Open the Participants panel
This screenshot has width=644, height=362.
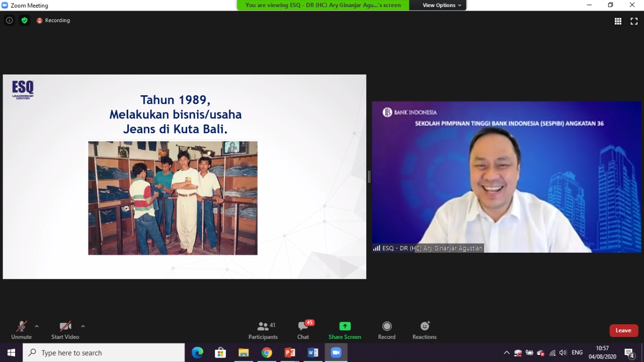[x=263, y=330]
